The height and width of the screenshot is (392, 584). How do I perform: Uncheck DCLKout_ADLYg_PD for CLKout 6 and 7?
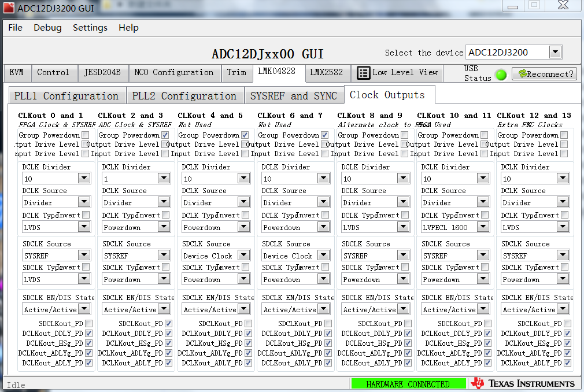(328, 353)
